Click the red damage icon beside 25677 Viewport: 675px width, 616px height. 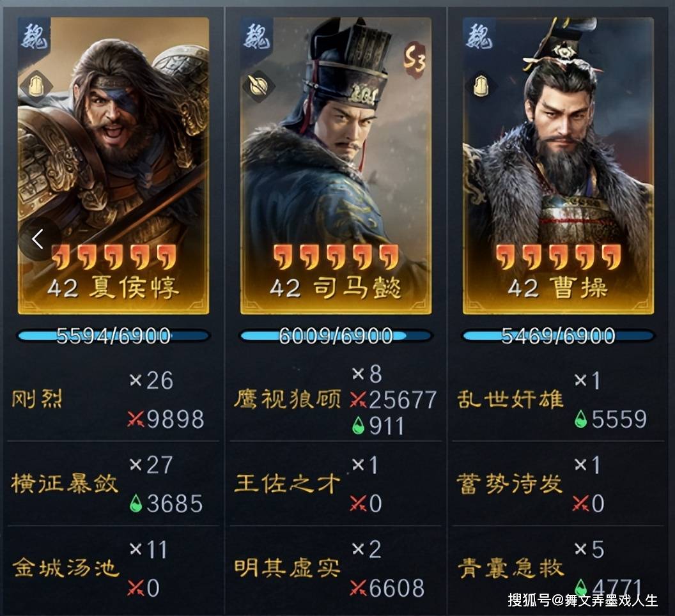358,400
